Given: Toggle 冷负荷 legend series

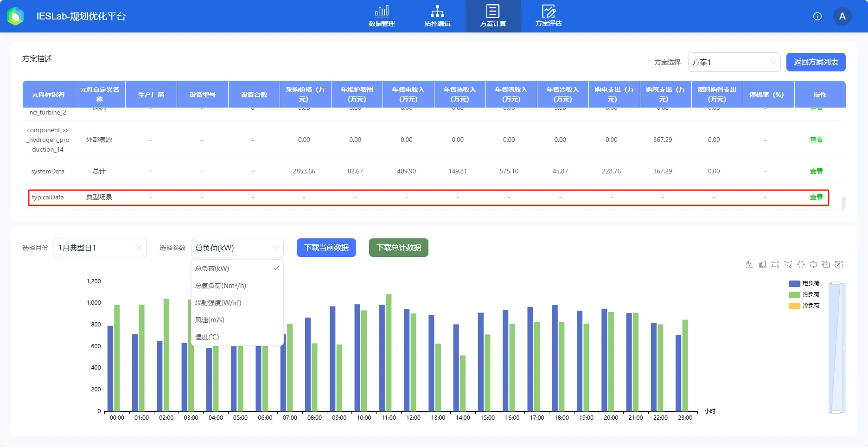Looking at the screenshot, I should (804, 306).
